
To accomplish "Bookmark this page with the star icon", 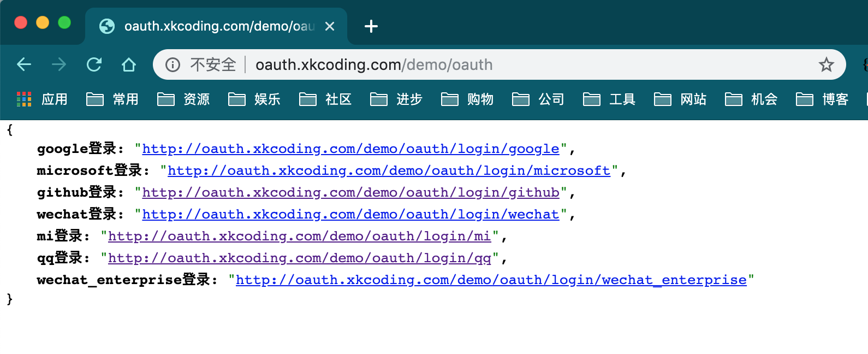I will click(x=826, y=64).
